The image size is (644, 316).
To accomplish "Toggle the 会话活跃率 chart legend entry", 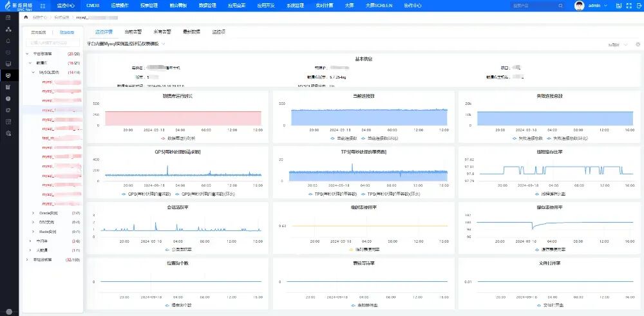I will [x=178, y=249].
